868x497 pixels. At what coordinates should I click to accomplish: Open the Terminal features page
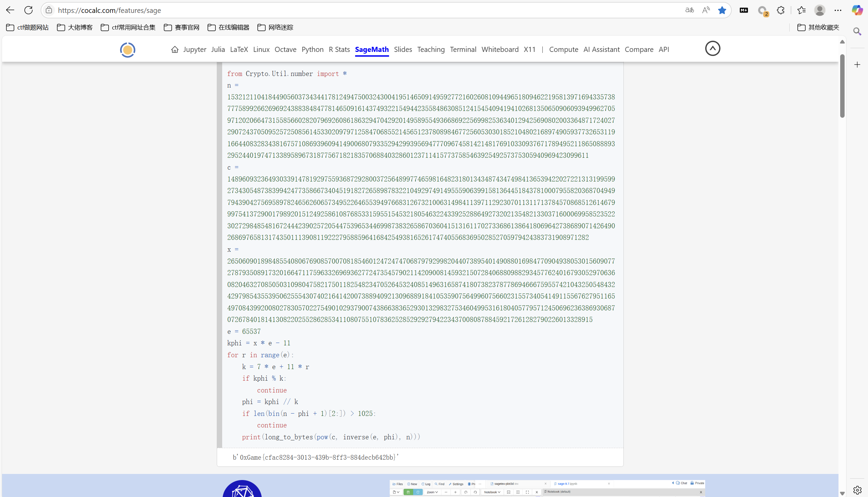463,50
